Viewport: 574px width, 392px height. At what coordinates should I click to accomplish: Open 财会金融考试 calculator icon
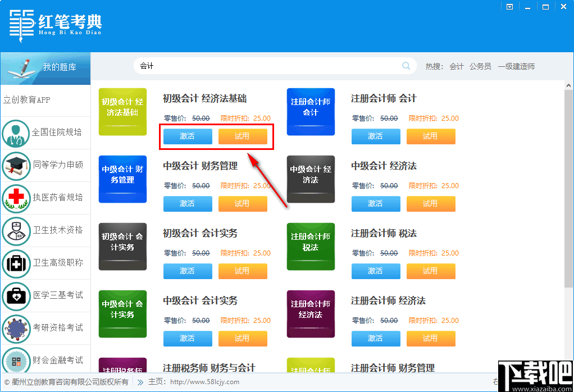pos(16,360)
